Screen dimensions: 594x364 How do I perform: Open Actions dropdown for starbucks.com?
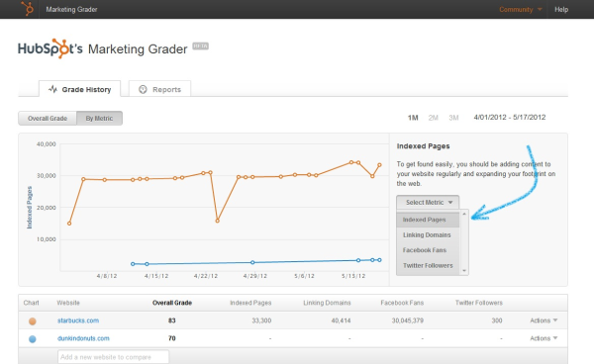click(x=544, y=320)
